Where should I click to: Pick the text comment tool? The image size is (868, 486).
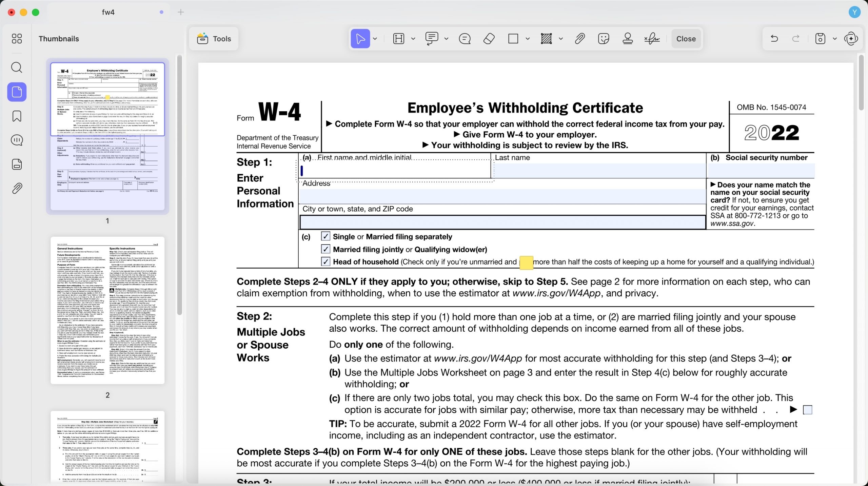[x=432, y=39]
